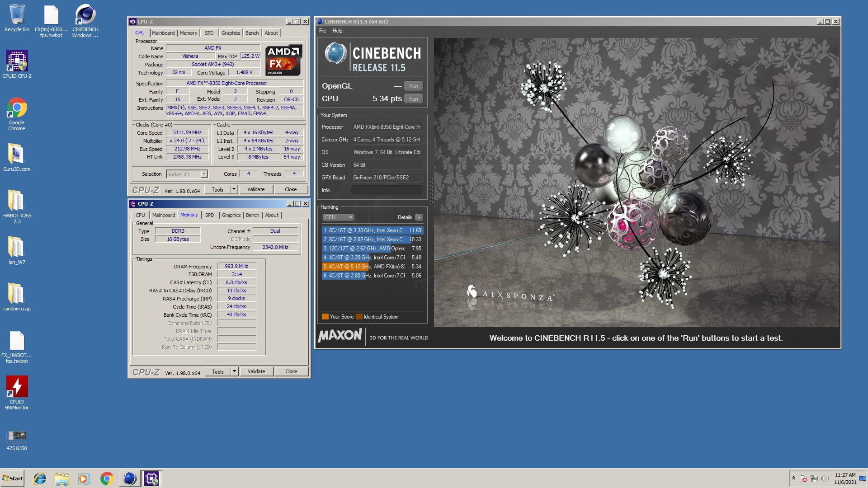Click the volume speaker tray icon
This screenshot has height=488, width=868.
825,479
